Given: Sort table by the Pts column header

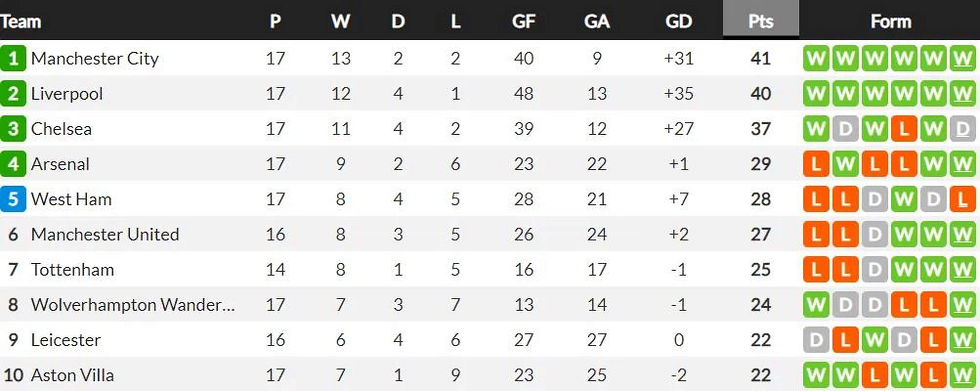Looking at the screenshot, I should pos(760,21).
